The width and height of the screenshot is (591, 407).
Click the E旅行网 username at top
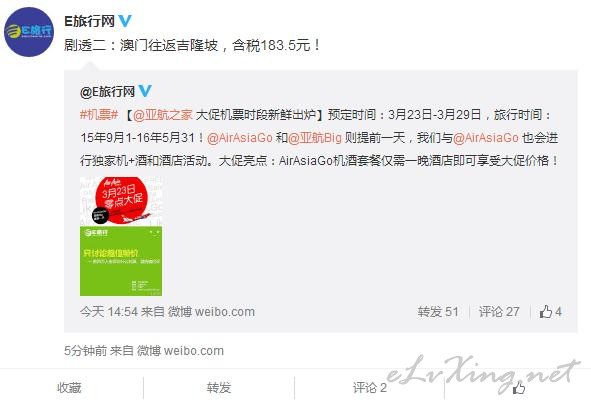tap(89, 21)
